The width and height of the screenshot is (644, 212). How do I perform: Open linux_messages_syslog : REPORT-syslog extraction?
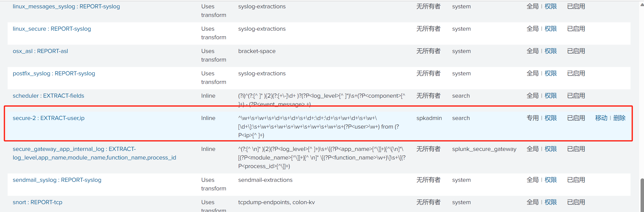66,7
